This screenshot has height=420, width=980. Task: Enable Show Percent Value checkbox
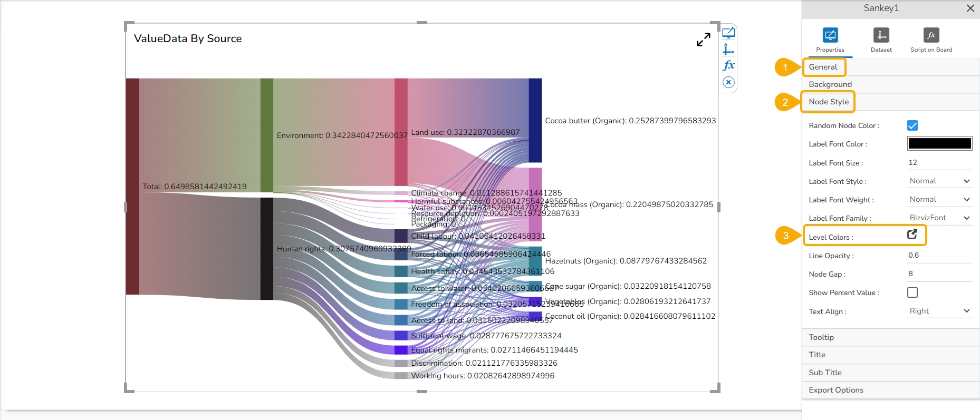tap(912, 292)
